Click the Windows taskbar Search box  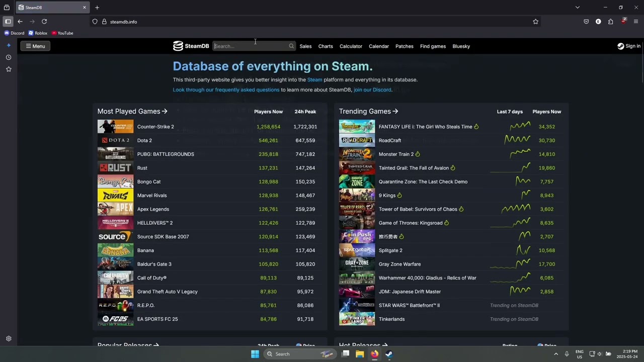pos(300,354)
